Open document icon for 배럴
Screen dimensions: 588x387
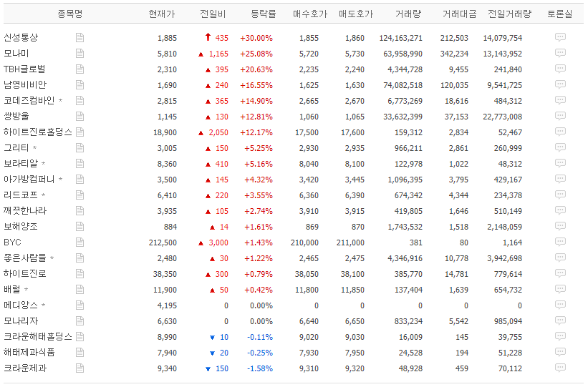(80, 289)
